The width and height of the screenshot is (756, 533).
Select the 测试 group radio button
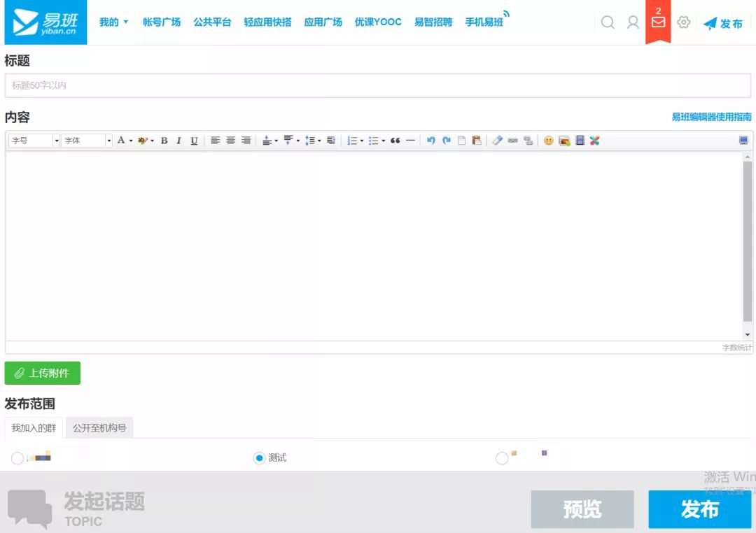260,458
